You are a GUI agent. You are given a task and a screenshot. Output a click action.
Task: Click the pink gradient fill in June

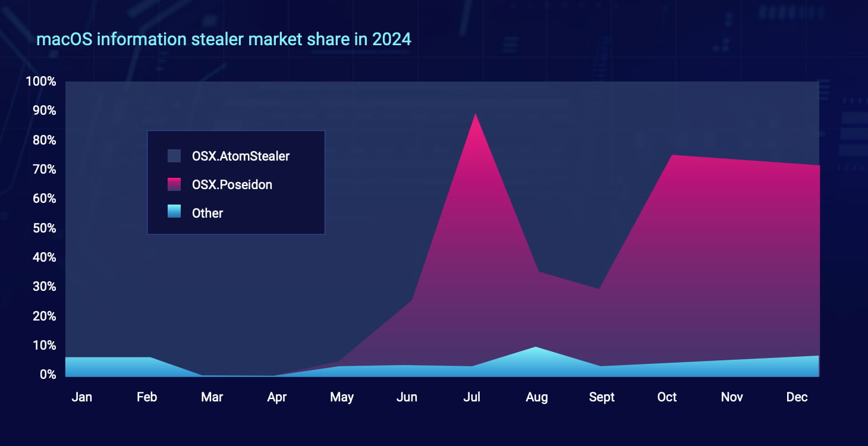(410, 327)
